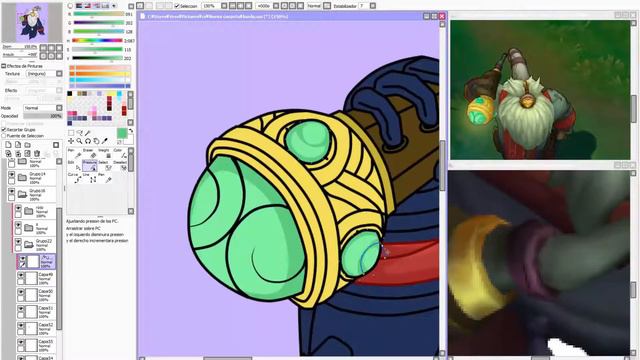Screen dimensions: 640x360
Task: Collapse the open Grupo22 folder
Action: [x=29, y=244]
